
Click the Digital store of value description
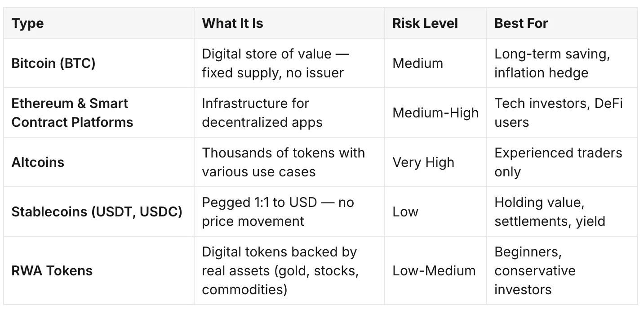pos(275,63)
